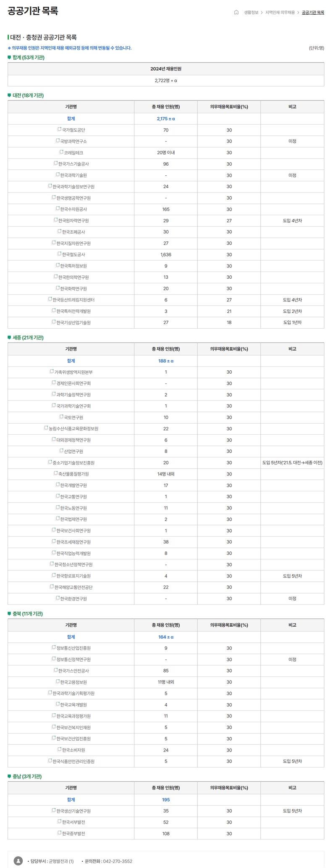Image resolution: width=336 pixels, height=868 pixels.
Task: Click the phone number 042-270-3552
Action: [118, 861]
